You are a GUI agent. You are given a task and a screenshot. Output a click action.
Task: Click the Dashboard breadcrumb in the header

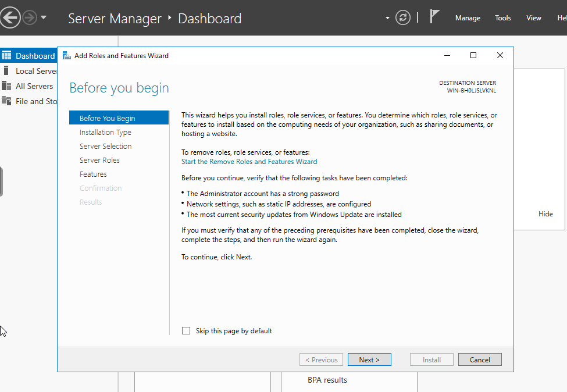click(x=210, y=19)
